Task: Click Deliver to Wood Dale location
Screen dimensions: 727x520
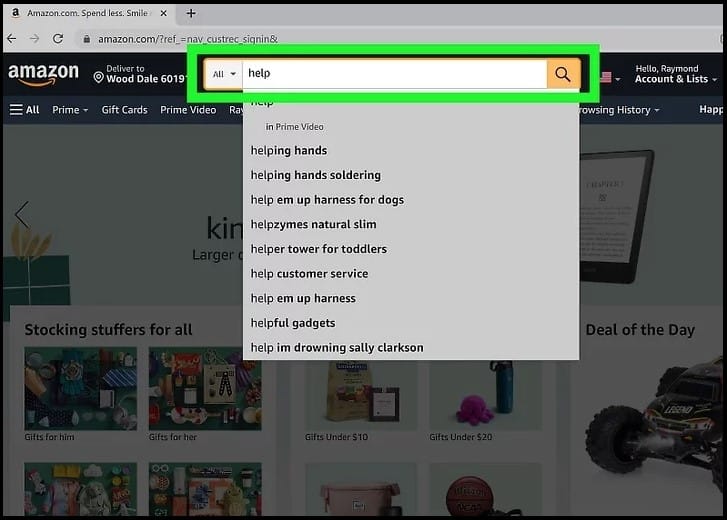Action: [x=139, y=74]
